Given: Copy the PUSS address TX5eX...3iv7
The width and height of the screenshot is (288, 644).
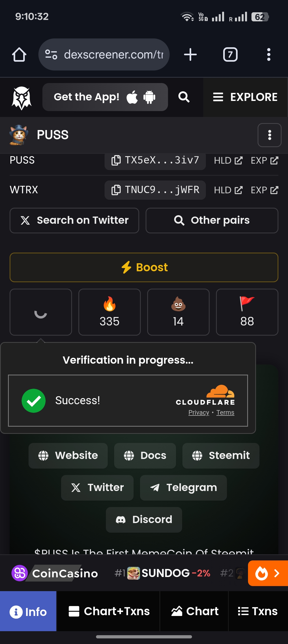Looking at the screenshot, I should pos(155,160).
